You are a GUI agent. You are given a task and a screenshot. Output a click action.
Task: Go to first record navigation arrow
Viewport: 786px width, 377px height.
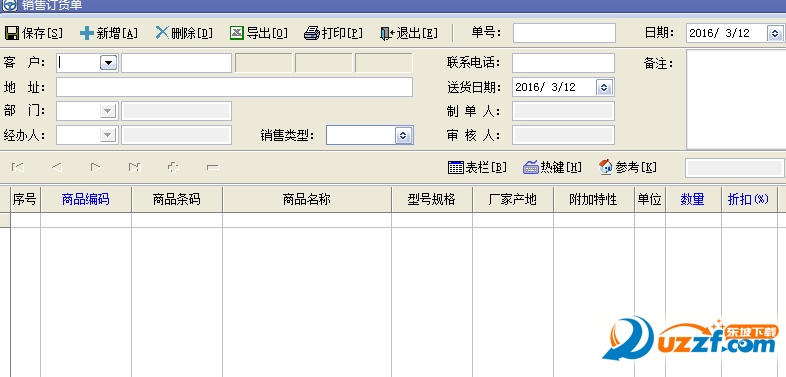click(x=18, y=167)
